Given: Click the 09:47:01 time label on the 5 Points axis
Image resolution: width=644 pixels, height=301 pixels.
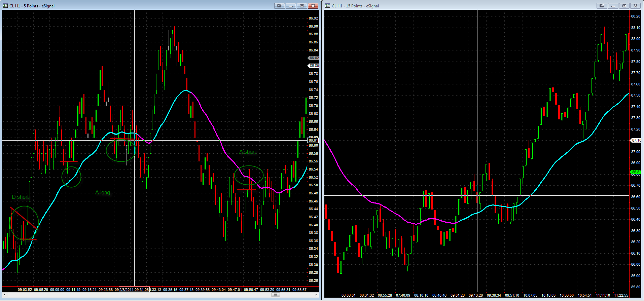Looking at the screenshot, I should 235,290.
